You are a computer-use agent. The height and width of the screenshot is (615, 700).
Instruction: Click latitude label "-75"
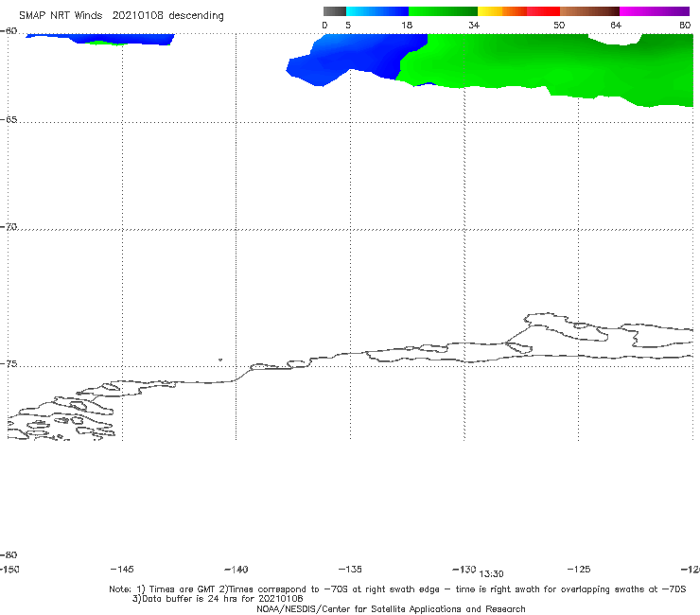9,364
